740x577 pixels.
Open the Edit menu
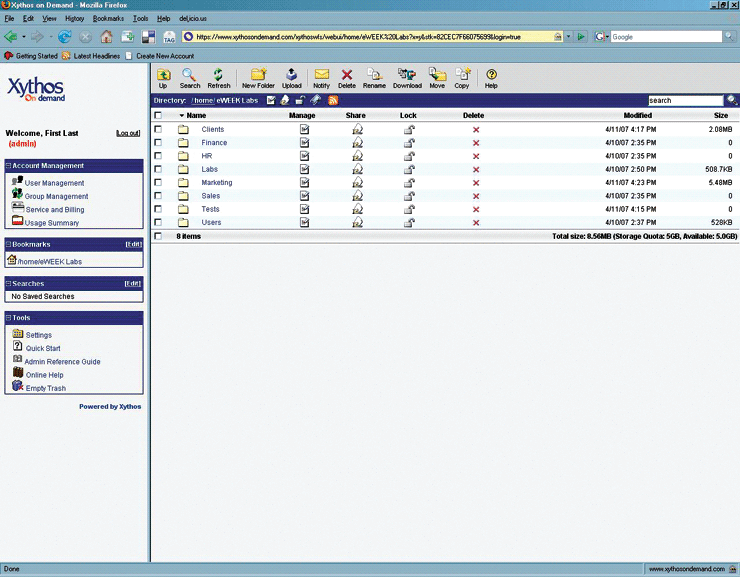click(x=28, y=18)
